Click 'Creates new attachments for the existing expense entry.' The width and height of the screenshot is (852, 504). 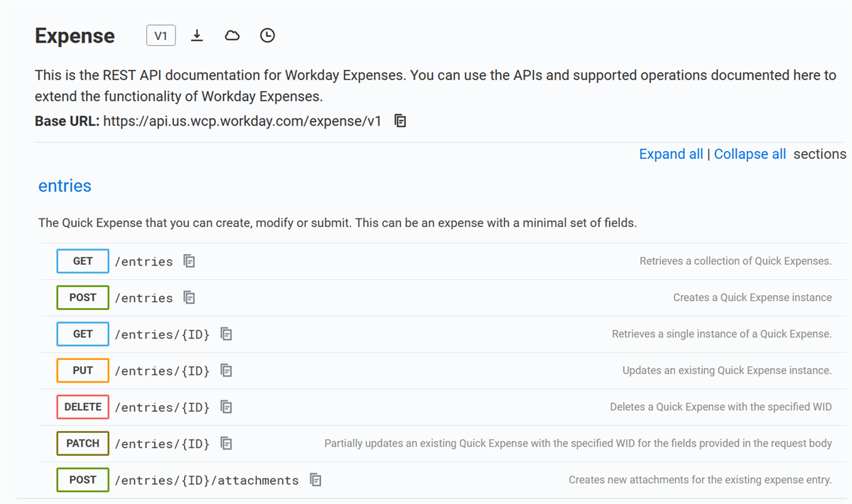pyautogui.click(x=700, y=480)
